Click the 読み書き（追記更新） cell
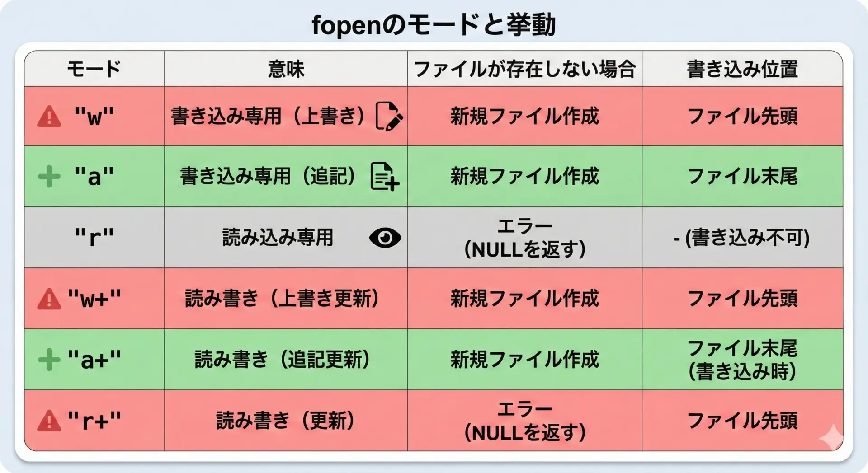The width and height of the screenshot is (868, 473). click(x=282, y=360)
